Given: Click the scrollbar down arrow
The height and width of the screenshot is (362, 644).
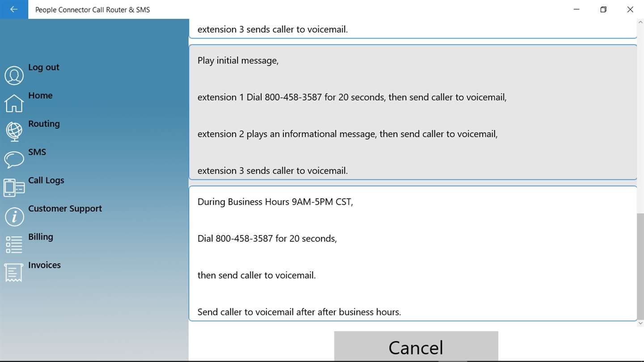Looking at the screenshot, I should pyautogui.click(x=640, y=323).
